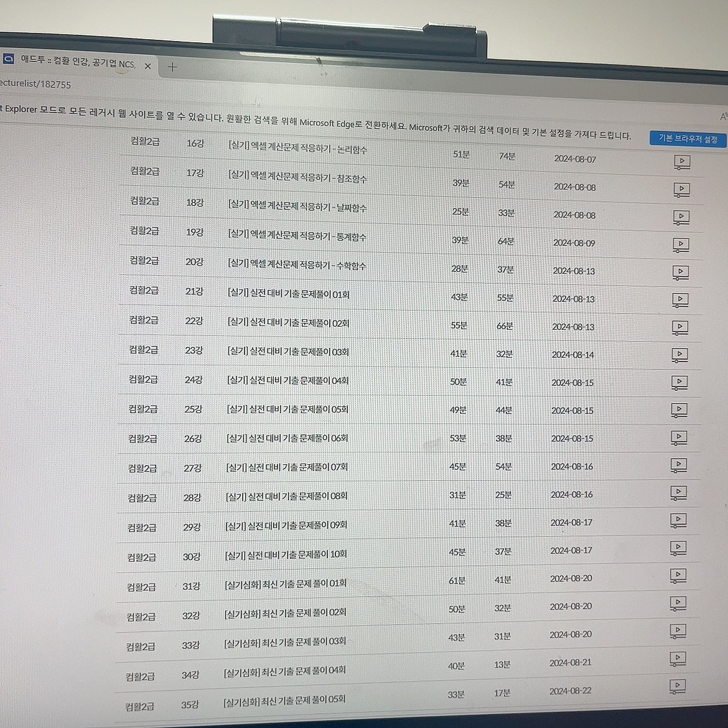Play lecture 16강 논리함수 video icon
This screenshot has width=728, height=728.
[682, 162]
